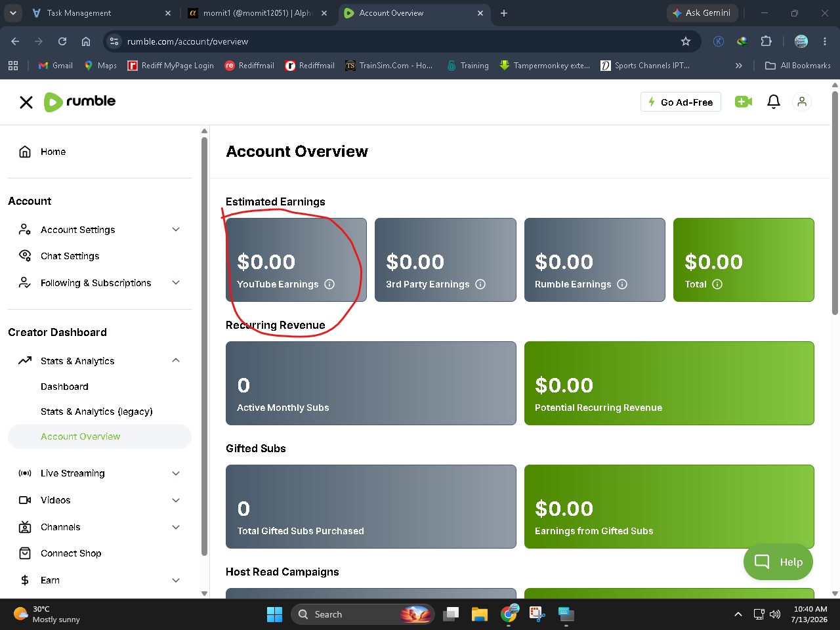Expand Account Settings chevron
Image resolution: width=840 pixels, height=630 pixels.
176,229
